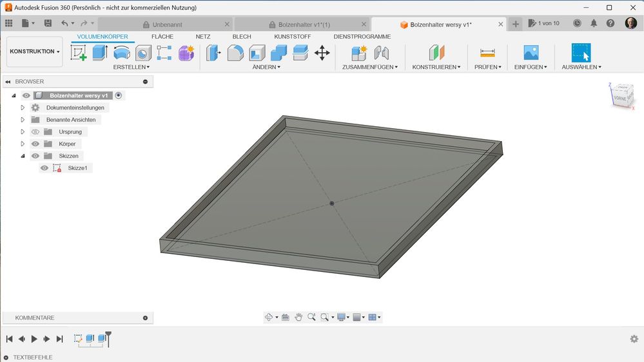The height and width of the screenshot is (362, 644).
Task: Click the 1 von 10 document counter
Action: 544,23
